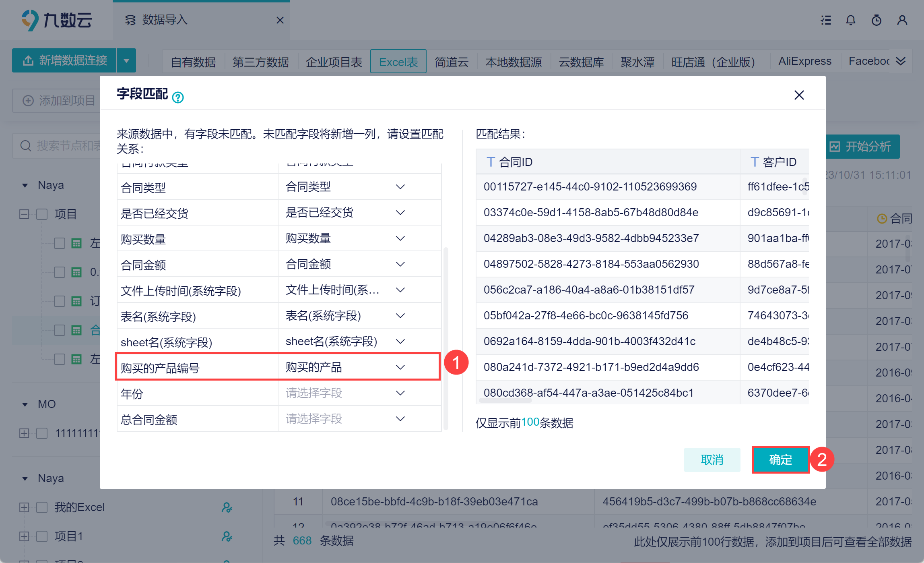Click the task list icon in header
The width and height of the screenshot is (924, 563).
tap(826, 20)
